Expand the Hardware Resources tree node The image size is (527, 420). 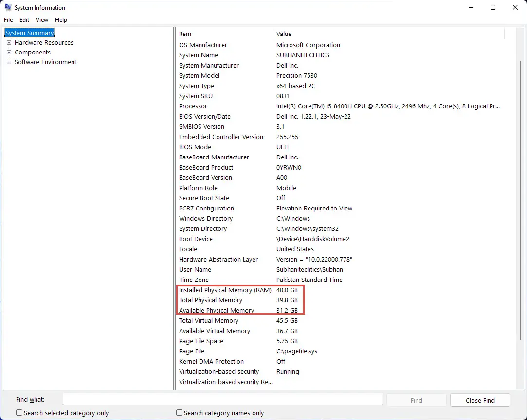point(9,43)
